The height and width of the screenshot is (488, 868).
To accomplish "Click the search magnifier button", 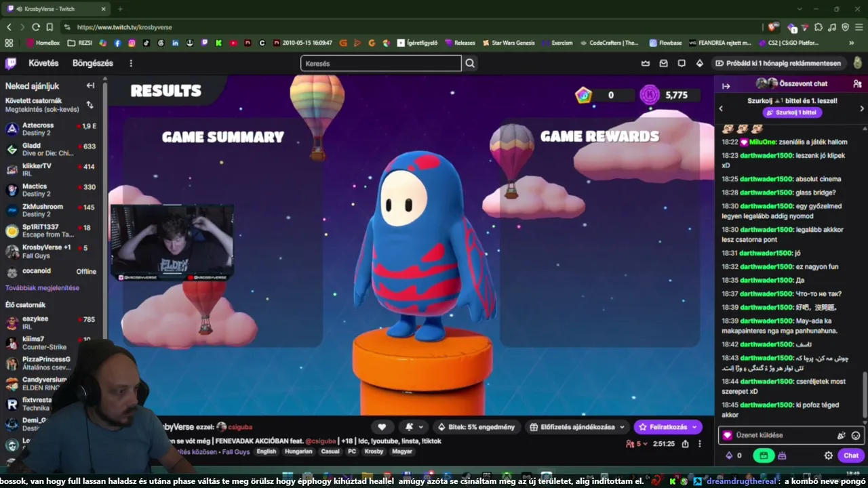I will 470,63.
